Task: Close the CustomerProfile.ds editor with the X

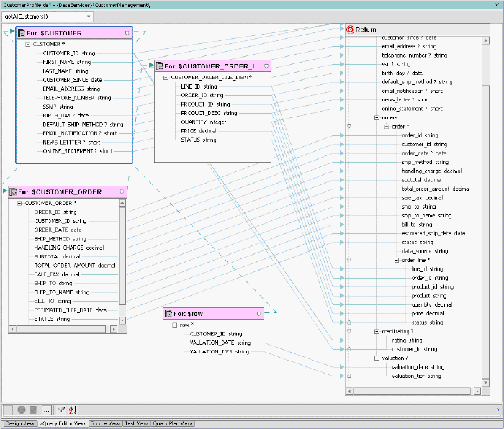Action: [x=497, y=5]
